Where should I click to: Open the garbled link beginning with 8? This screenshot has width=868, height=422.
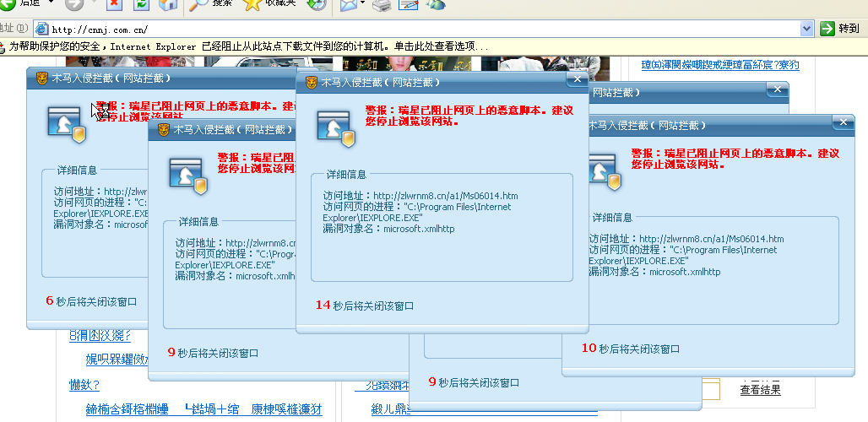100,335
